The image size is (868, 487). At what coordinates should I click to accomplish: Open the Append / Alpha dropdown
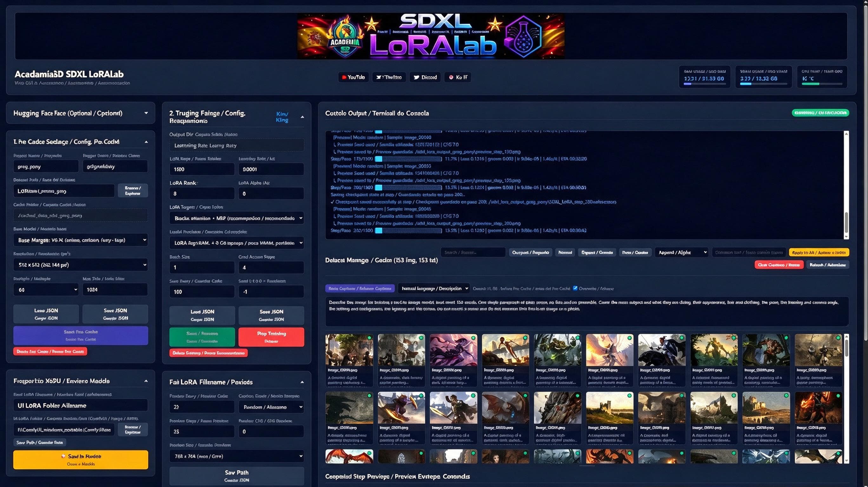681,252
